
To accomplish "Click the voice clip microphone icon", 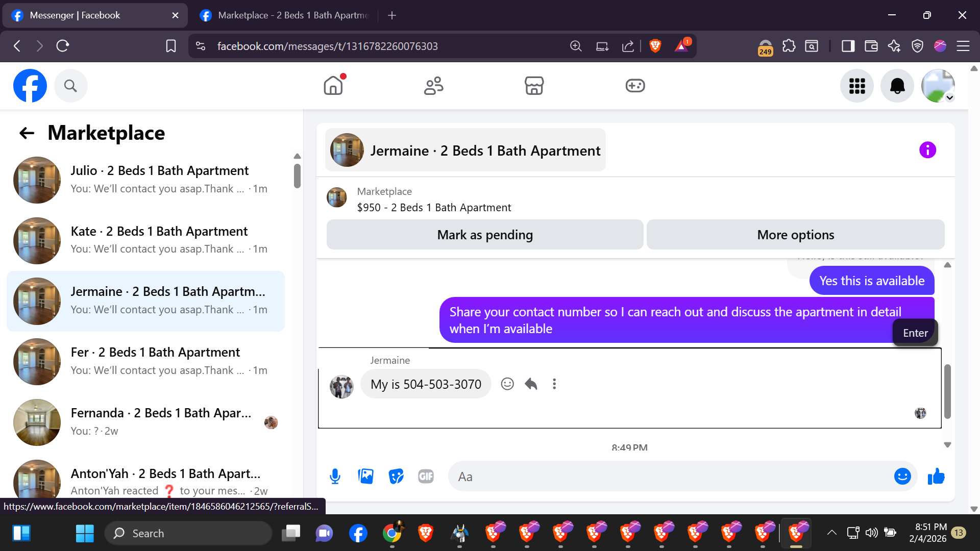I will [x=335, y=477].
